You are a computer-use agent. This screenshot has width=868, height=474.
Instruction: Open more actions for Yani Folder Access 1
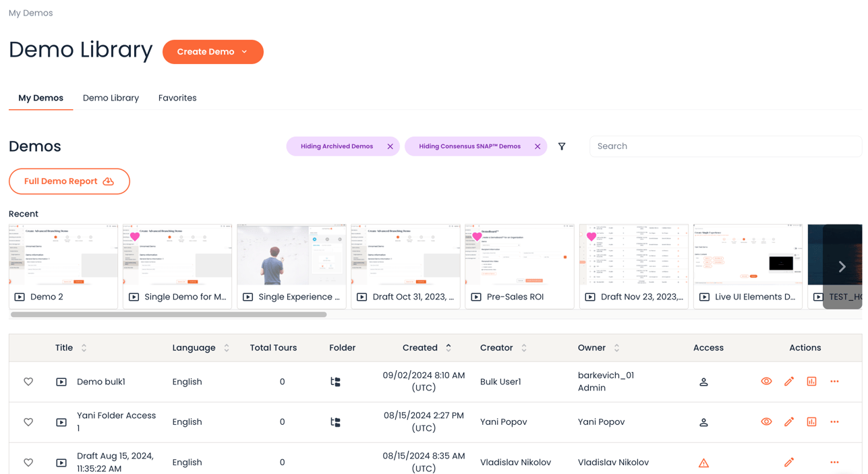(834, 422)
